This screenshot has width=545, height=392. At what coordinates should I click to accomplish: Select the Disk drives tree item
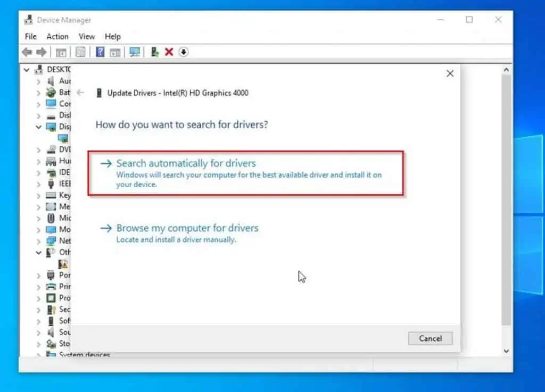59,115
